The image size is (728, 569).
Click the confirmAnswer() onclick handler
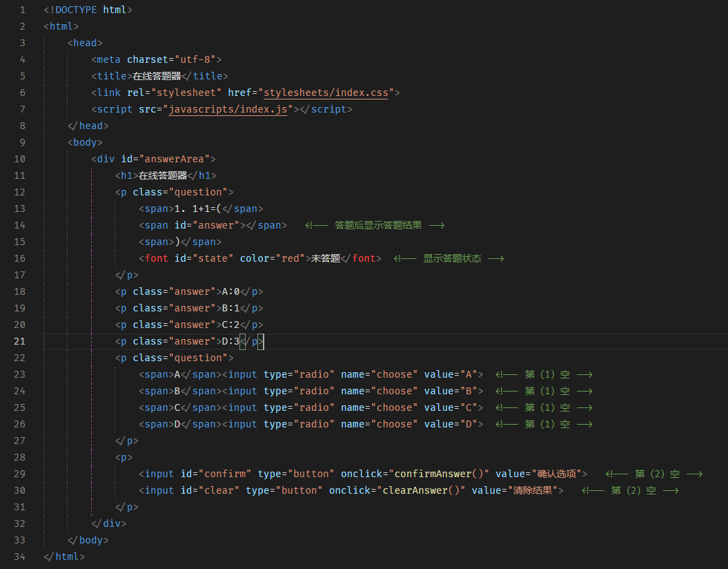[438, 474]
